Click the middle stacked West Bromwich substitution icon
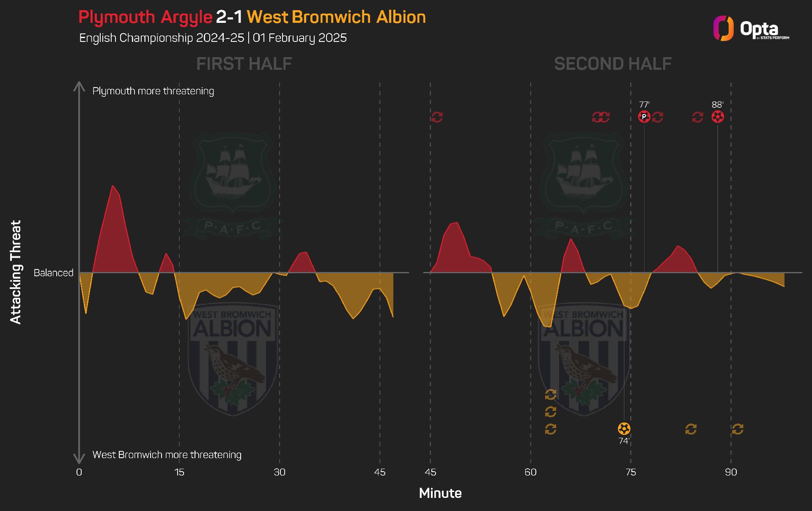Image resolution: width=812 pixels, height=511 pixels. 551,412
